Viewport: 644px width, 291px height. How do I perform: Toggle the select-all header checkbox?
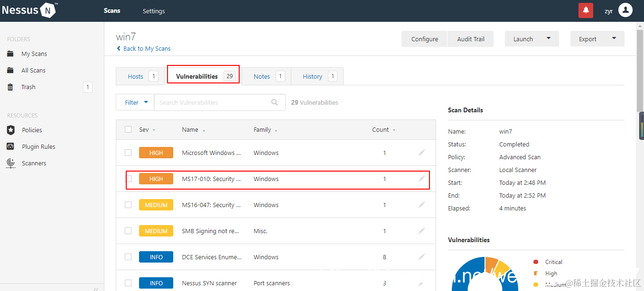pyautogui.click(x=128, y=129)
